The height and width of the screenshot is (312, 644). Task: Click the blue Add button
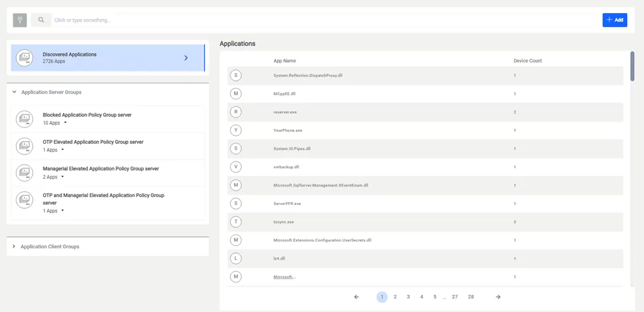[x=615, y=20]
